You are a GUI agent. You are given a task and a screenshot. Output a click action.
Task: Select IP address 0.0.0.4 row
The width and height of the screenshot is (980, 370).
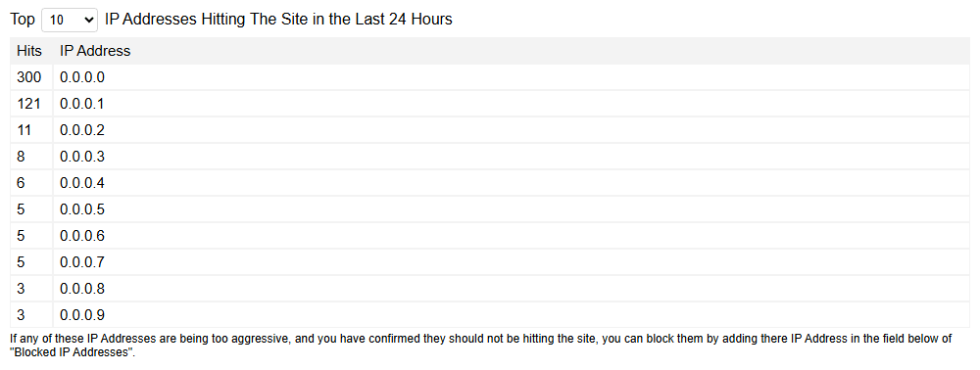tap(490, 183)
